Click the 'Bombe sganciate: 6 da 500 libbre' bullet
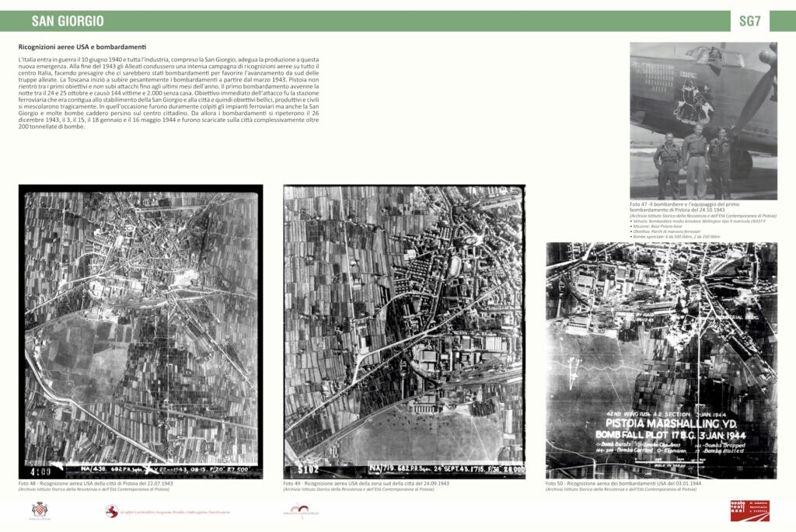The height and width of the screenshot is (532, 796). pyautogui.click(x=675, y=236)
